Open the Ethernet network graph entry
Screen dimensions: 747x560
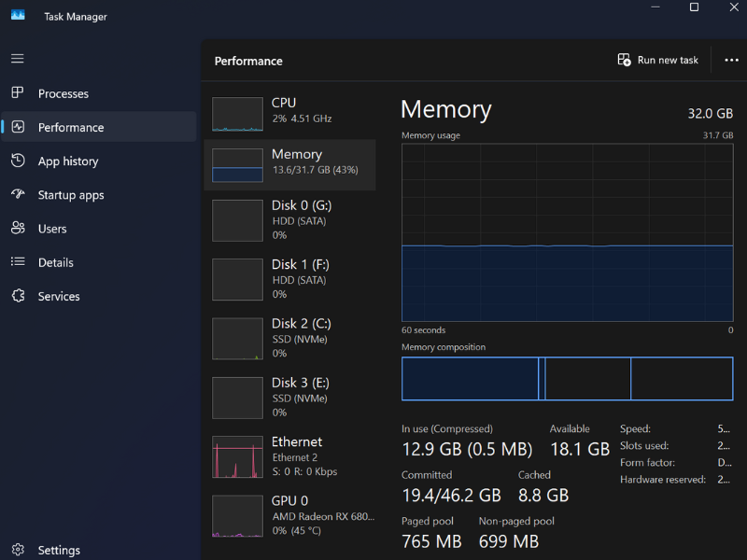289,456
